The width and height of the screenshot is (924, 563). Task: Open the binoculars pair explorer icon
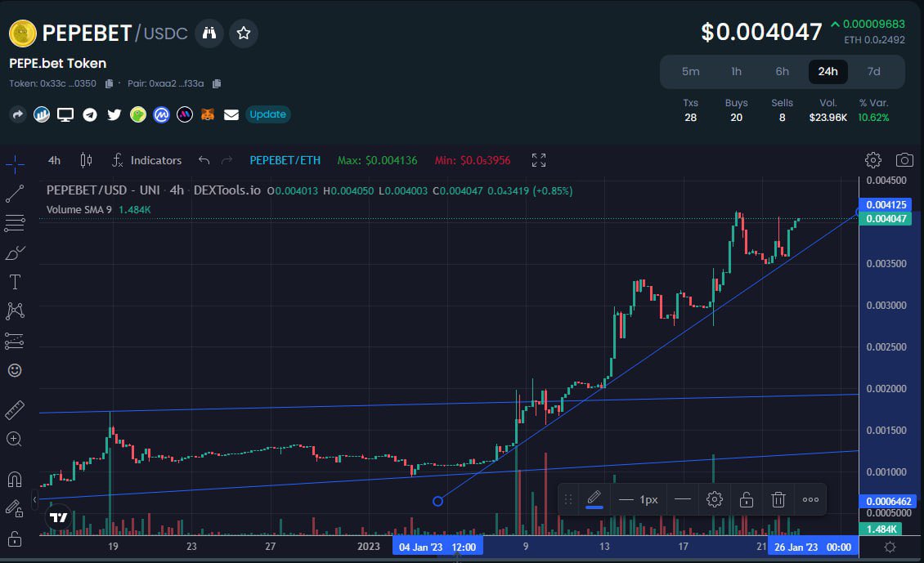[x=209, y=33]
